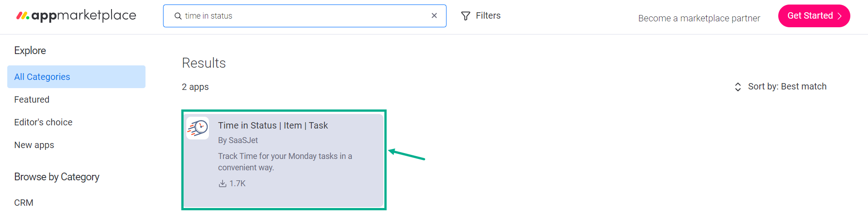Open the Time in Status app icon
The height and width of the screenshot is (218, 868).
point(198,128)
